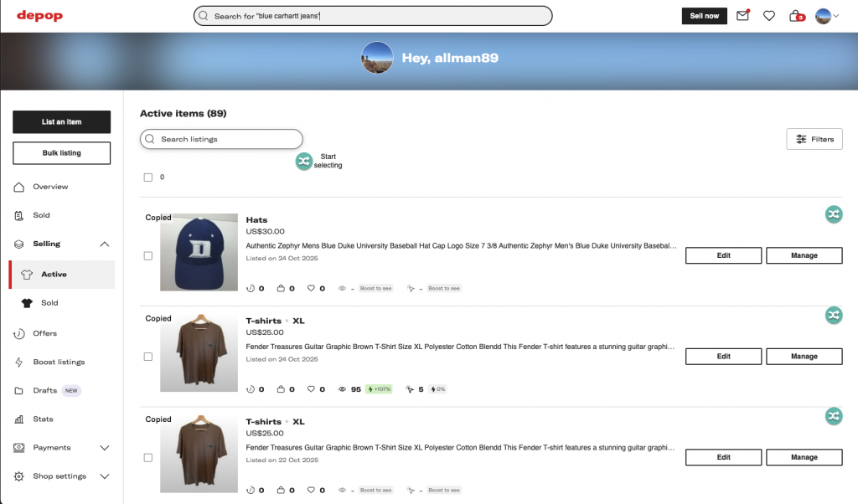This screenshot has width=858, height=504.
Task: Open the messages envelope icon
Action: (742, 16)
